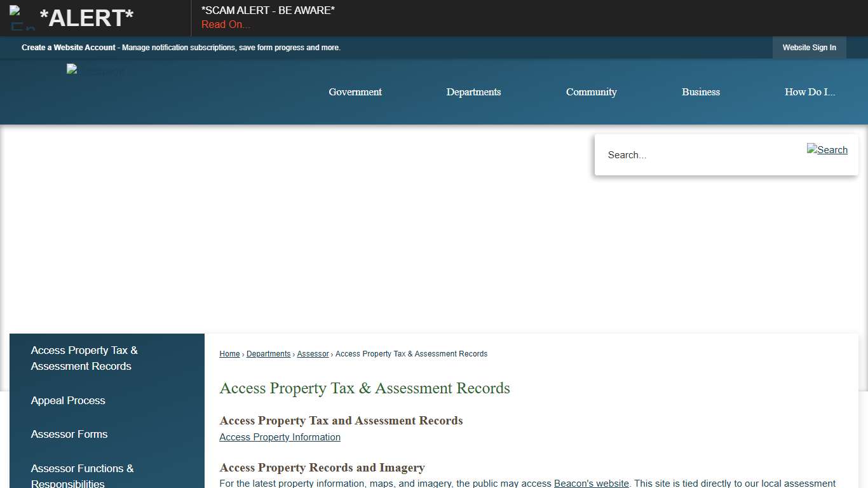Select Appeal Process in the sidebar
The height and width of the screenshot is (488, 868).
tap(68, 400)
